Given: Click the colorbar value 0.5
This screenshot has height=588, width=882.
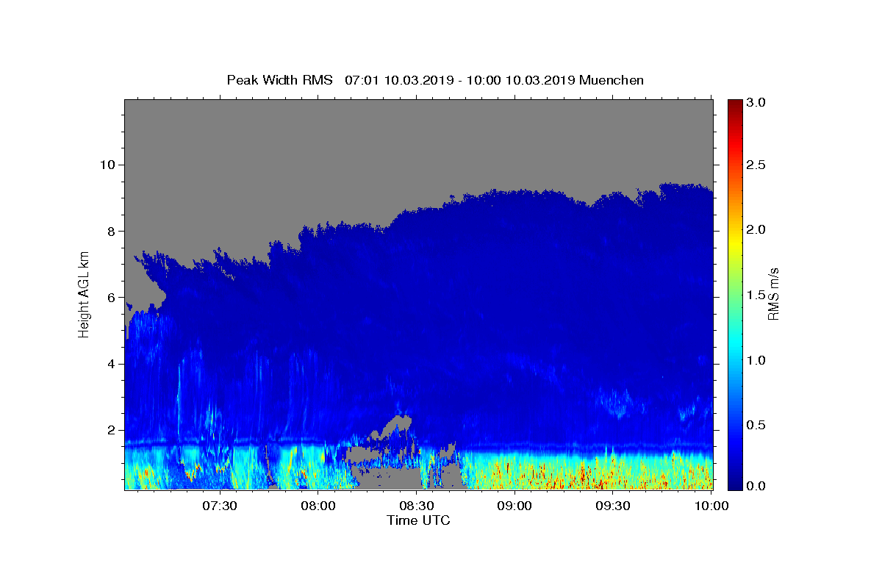Looking at the screenshot, I should (x=757, y=425).
